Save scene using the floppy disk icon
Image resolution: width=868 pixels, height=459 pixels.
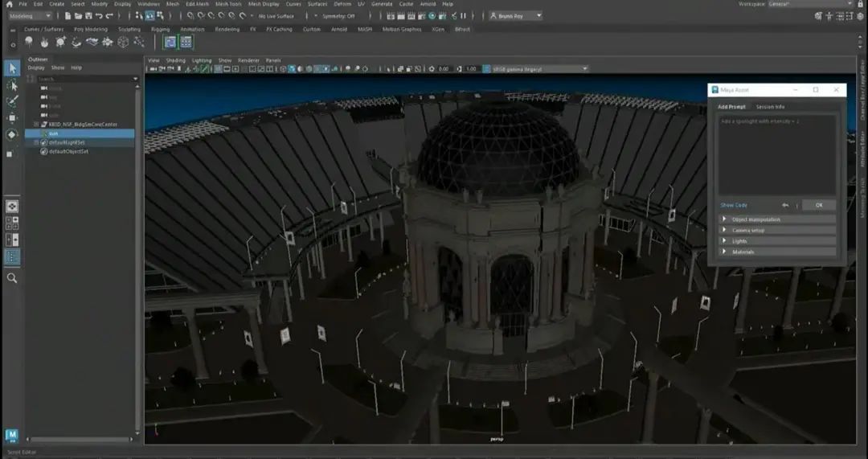(x=88, y=15)
